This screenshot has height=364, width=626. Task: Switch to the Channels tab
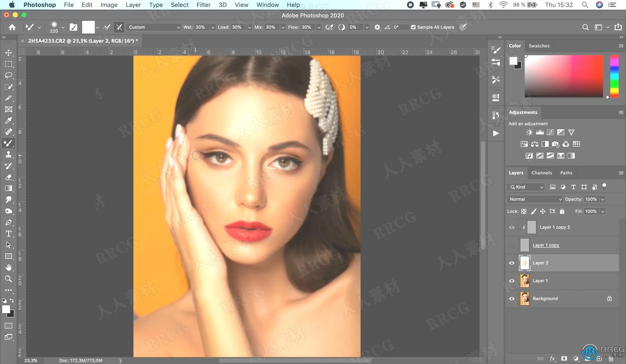[541, 173]
